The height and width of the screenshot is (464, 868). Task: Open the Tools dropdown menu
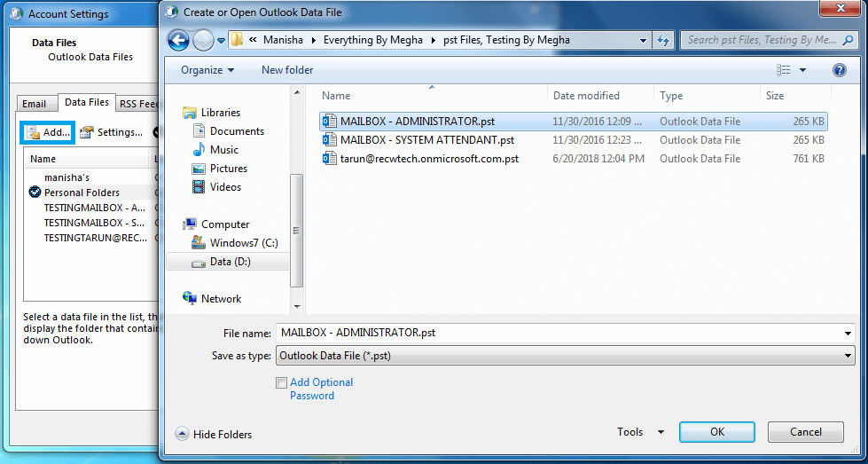pos(640,432)
